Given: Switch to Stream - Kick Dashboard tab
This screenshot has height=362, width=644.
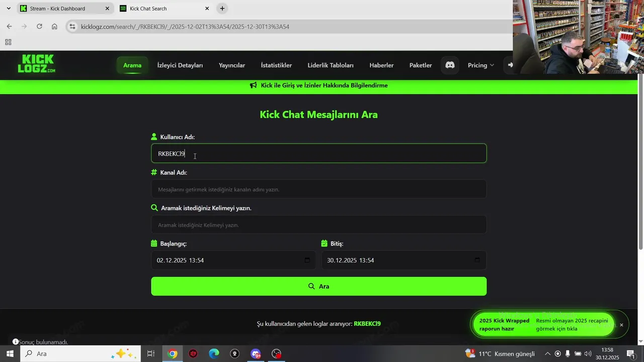Looking at the screenshot, I should [65, 9].
